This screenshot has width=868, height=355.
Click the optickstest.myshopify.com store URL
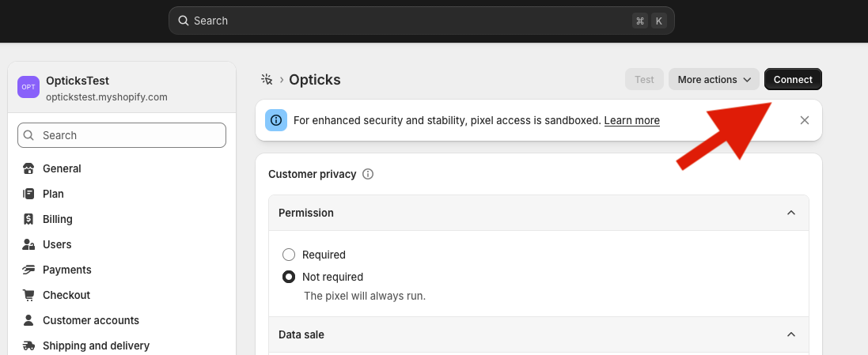107,97
